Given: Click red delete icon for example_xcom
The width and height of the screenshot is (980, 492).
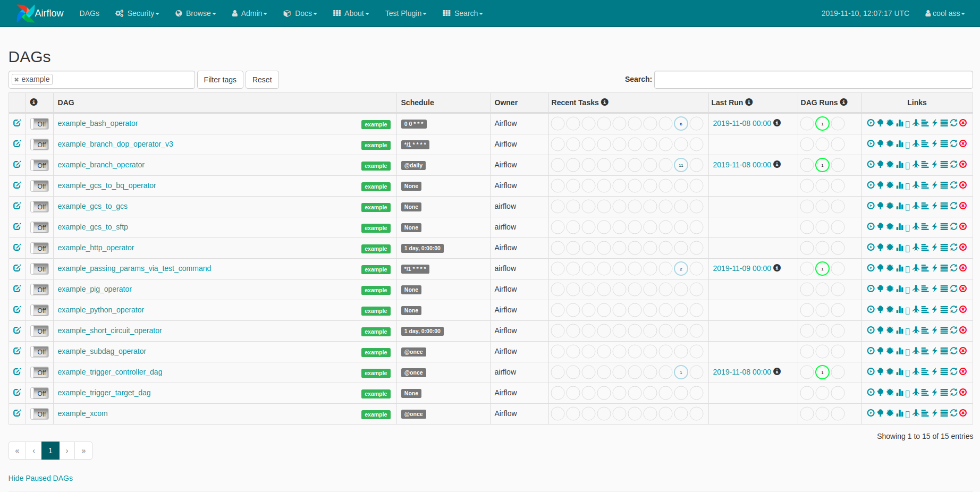Looking at the screenshot, I should [x=963, y=413].
